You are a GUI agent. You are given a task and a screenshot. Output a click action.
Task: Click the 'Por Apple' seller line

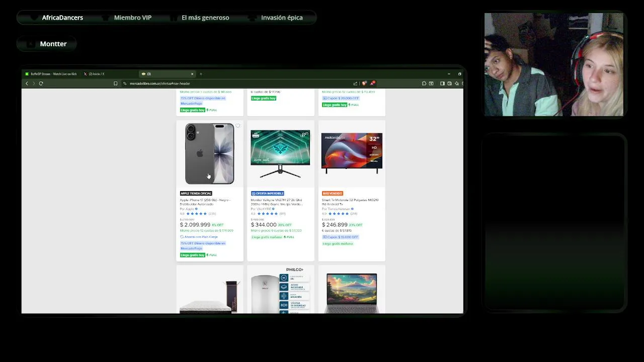click(189, 209)
